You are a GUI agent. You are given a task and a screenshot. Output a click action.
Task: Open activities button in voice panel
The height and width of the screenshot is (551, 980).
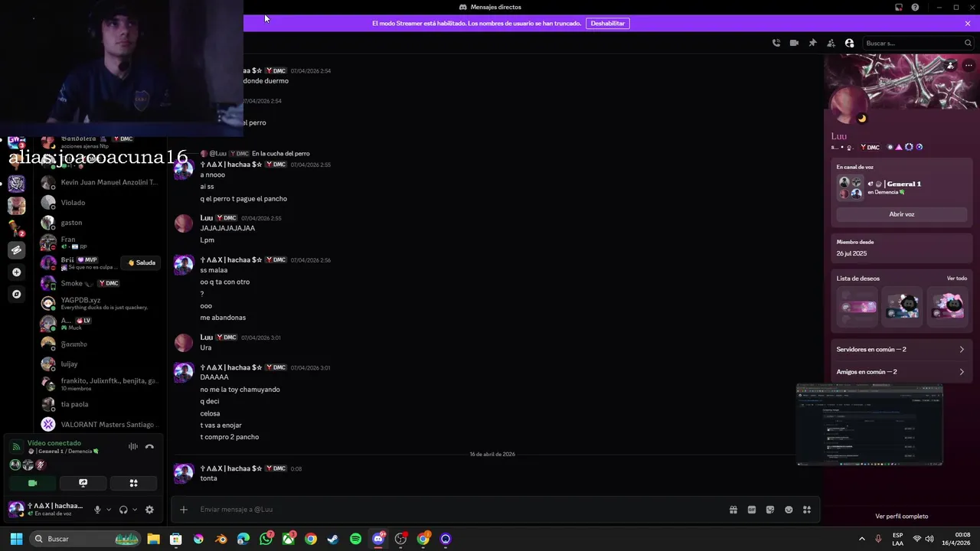133,483
